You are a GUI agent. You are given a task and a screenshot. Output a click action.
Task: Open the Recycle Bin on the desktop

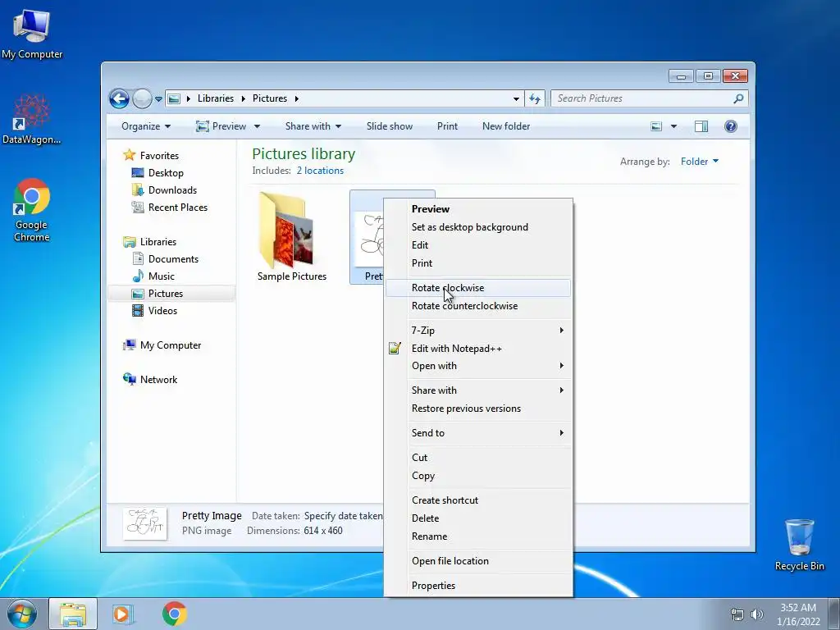(x=799, y=544)
